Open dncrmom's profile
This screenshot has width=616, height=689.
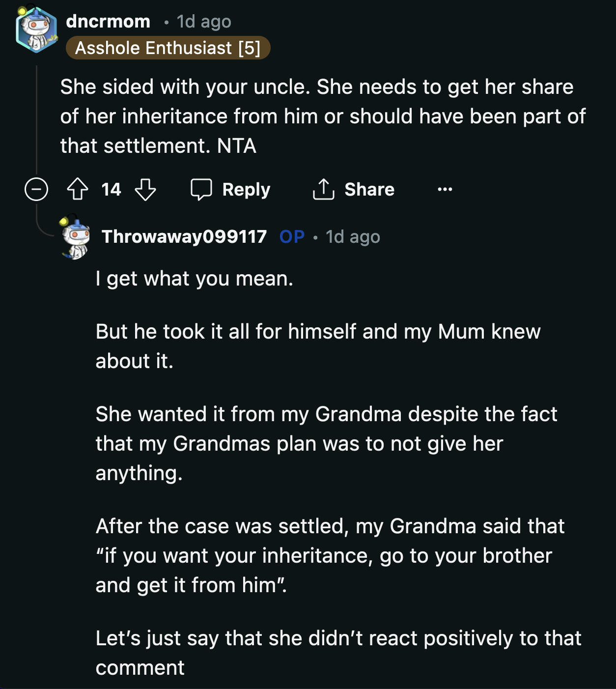(x=109, y=21)
